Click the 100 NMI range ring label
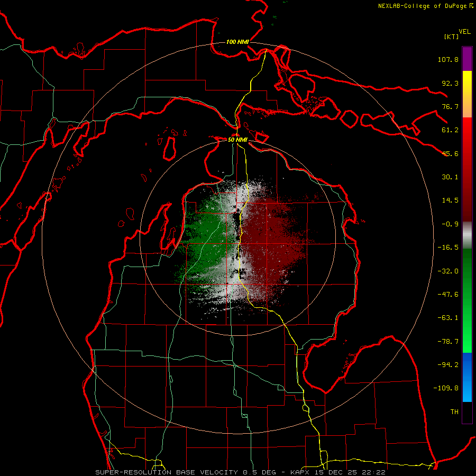476x476 pixels. pos(237,42)
